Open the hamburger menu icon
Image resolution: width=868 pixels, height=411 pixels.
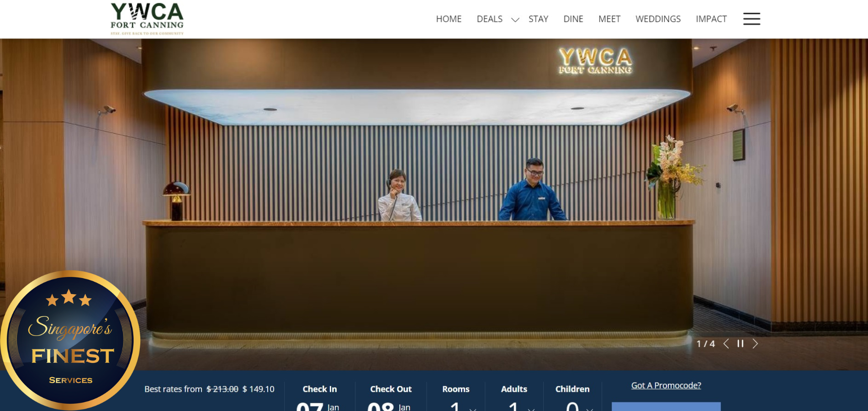click(x=751, y=19)
